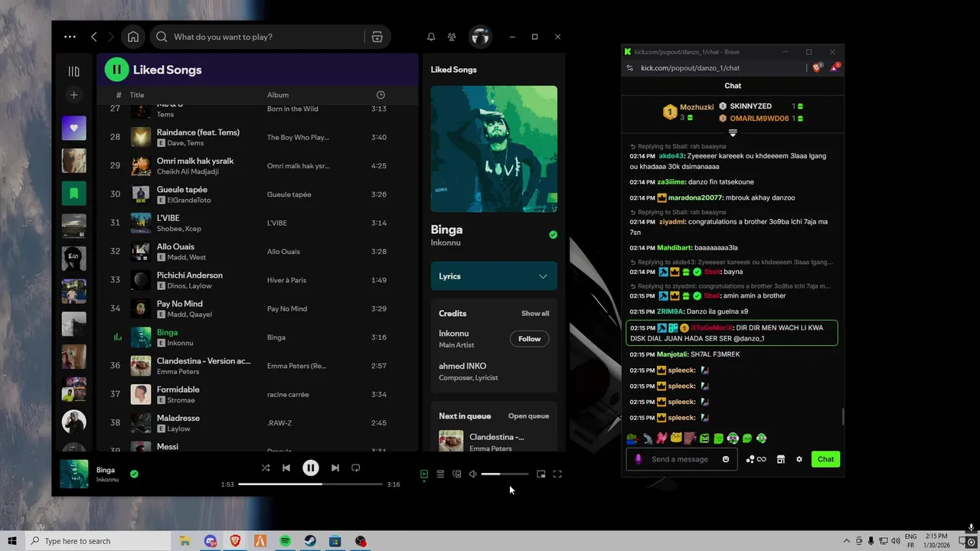Enter full screen mode in Spotify
The image size is (980, 551).
(557, 474)
